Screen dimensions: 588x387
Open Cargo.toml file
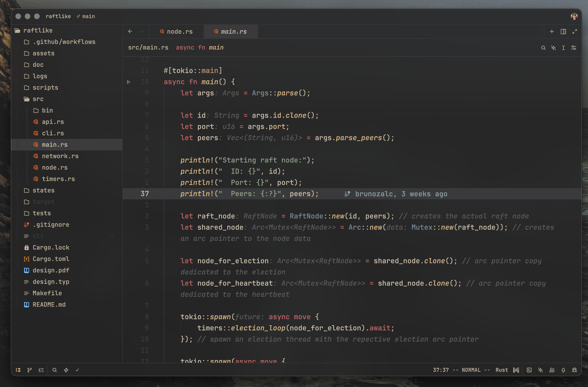(x=67, y=259)
